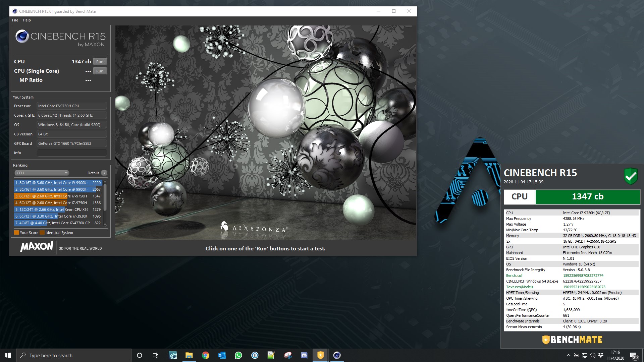Image resolution: width=644 pixels, height=362 pixels.
Task: Select ranking row 5, Intel Xeon 1279
Action: click(x=58, y=209)
